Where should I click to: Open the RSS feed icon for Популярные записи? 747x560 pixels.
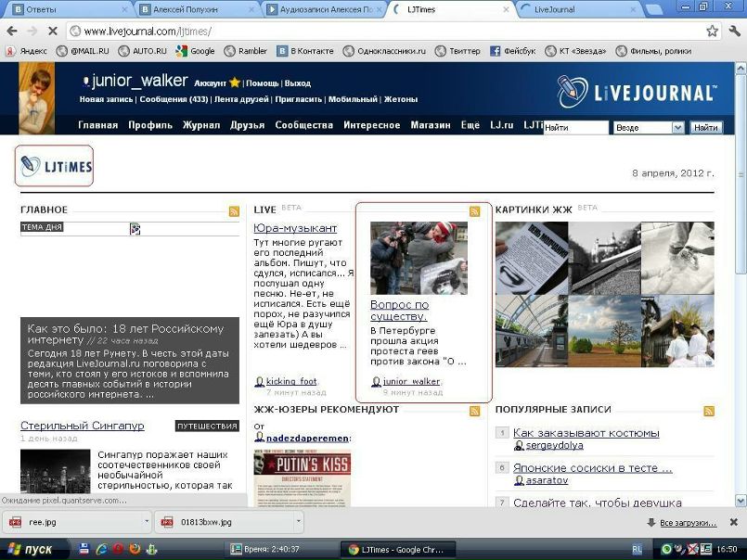(709, 411)
